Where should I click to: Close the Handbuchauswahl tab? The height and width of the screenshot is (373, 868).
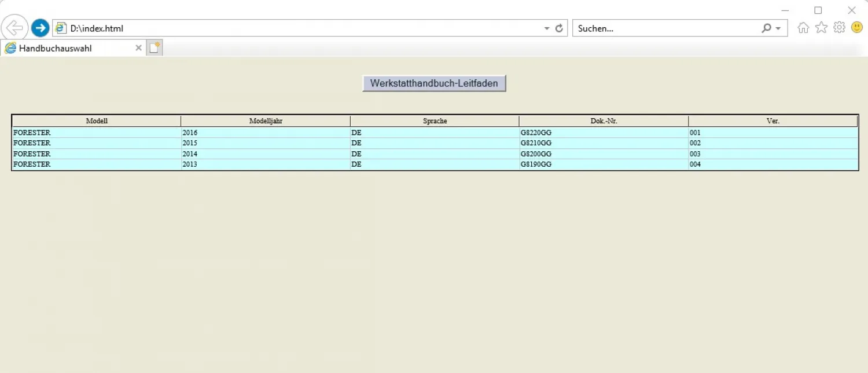tap(138, 48)
